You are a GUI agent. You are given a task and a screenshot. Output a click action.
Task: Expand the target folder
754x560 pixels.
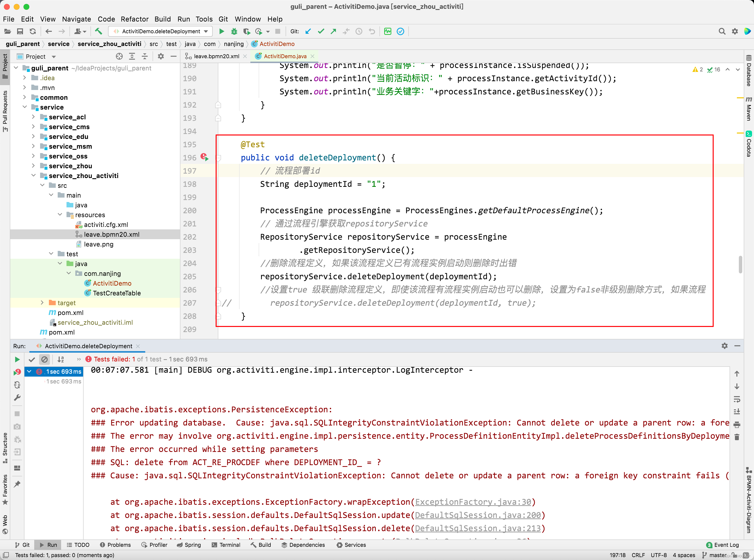point(42,303)
